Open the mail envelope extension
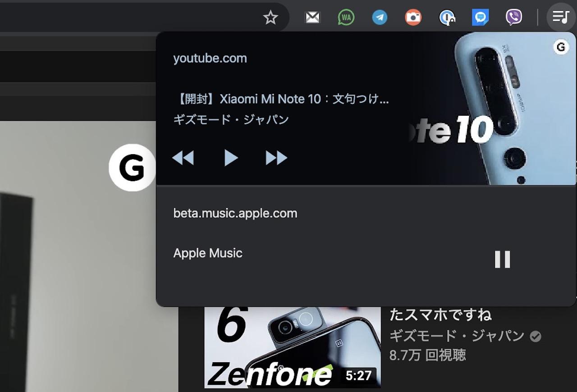The width and height of the screenshot is (577, 392). point(312,18)
